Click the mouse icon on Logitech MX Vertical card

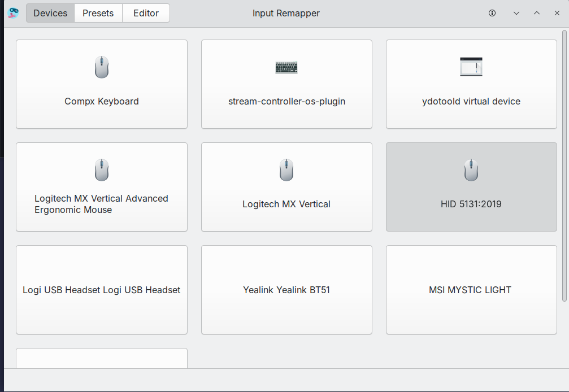click(286, 169)
